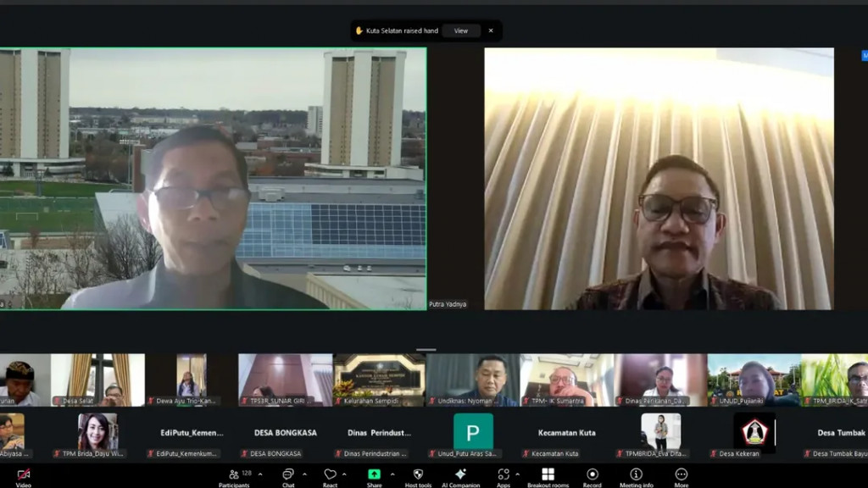Expand the arrow next to Participants
Viewport: 868px width, 488px height.
tap(260, 474)
